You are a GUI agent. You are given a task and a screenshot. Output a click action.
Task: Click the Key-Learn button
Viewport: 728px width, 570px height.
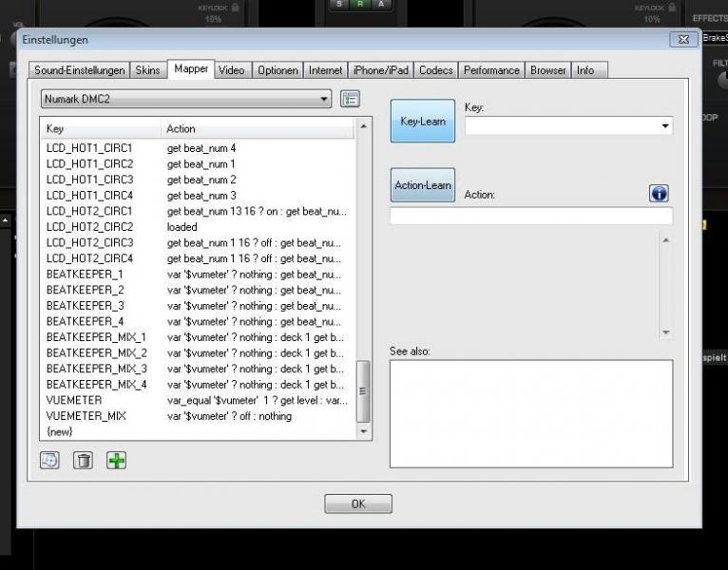(x=423, y=121)
